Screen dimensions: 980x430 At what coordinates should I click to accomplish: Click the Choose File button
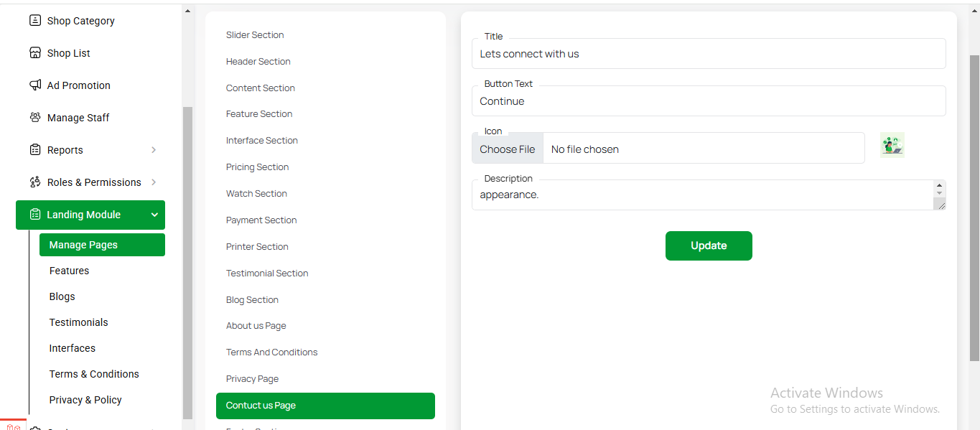508,149
